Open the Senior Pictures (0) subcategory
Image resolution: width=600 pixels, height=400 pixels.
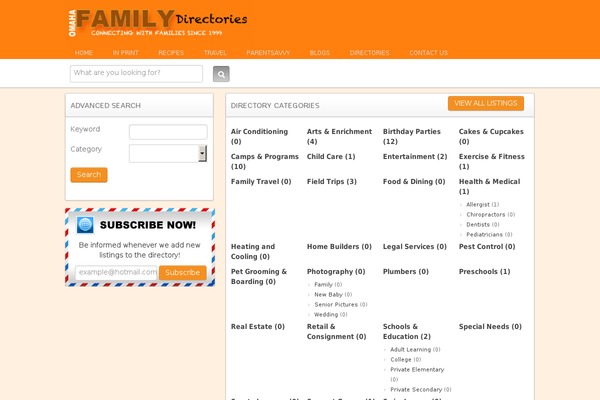[341, 304]
